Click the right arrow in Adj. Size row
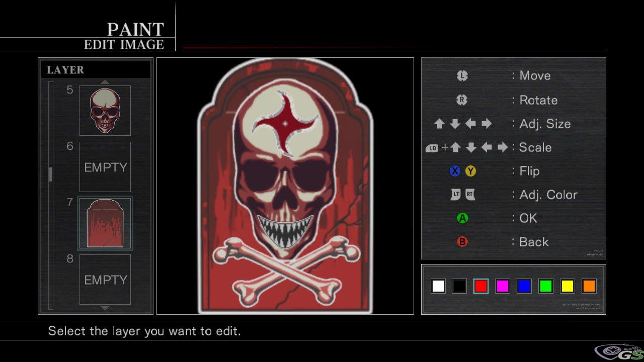This screenshot has width=644, height=362. pyautogui.click(x=486, y=124)
